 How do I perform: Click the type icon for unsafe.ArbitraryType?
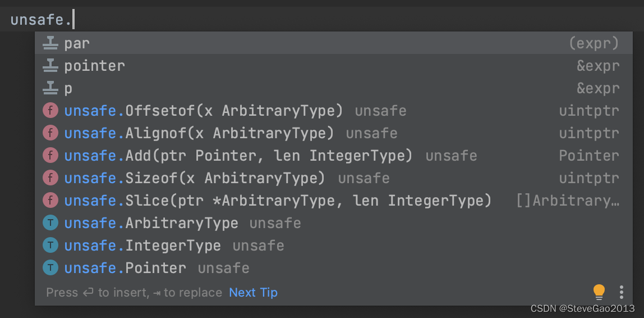[x=50, y=223]
